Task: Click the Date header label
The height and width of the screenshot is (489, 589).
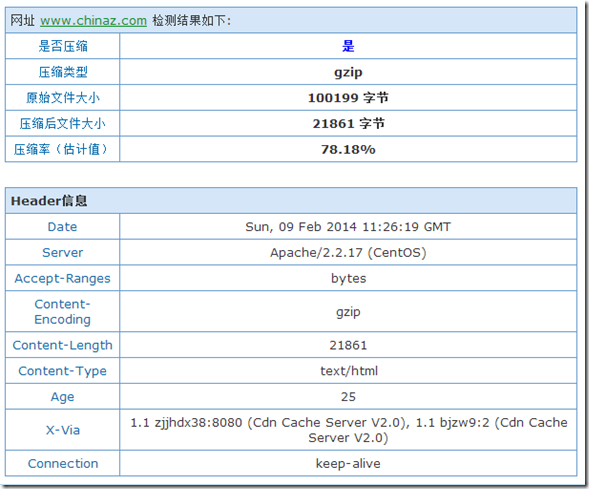Action: click(x=62, y=227)
